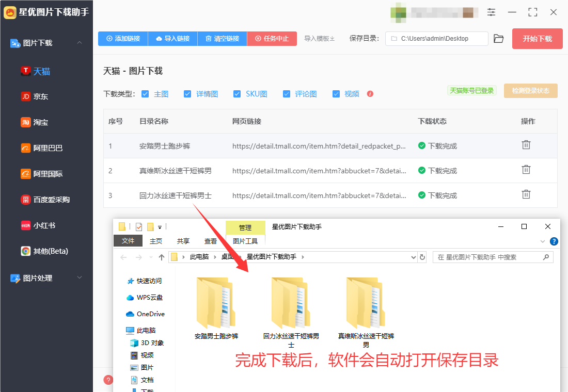Image resolution: width=568 pixels, height=392 pixels.
Task: Select the 回力冰丝速干短裤男士 folder
Action: click(x=291, y=313)
